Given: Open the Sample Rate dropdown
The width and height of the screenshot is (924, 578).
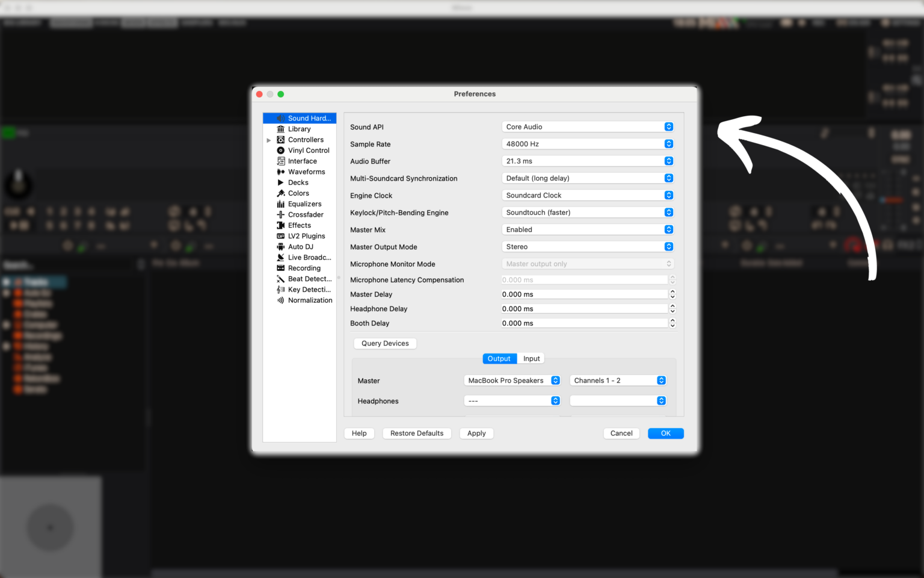Looking at the screenshot, I should pyautogui.click(x=587, y=144).
